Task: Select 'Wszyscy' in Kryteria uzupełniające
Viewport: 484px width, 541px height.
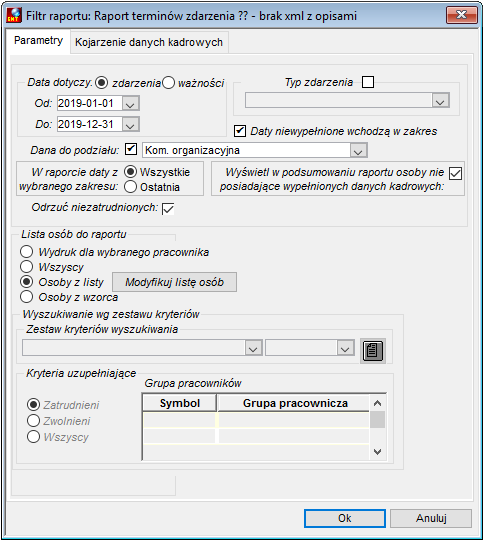Action: pos(33,437)
